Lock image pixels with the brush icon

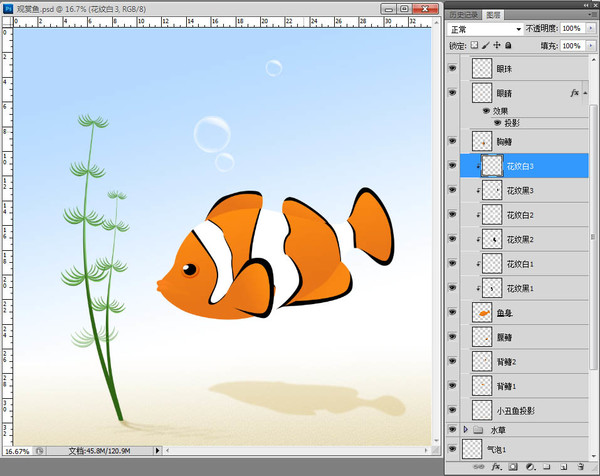486,45
